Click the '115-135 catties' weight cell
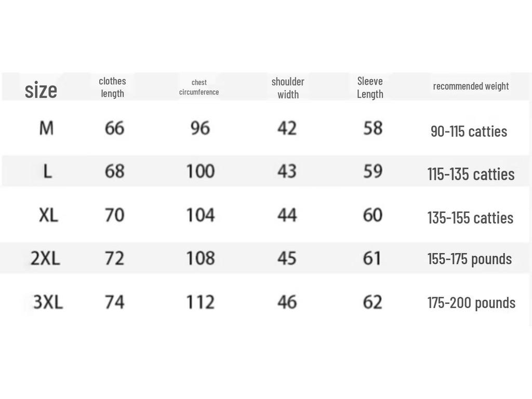Image resolution: width=532 pixels, height=399 pixels. pos(471,174)
